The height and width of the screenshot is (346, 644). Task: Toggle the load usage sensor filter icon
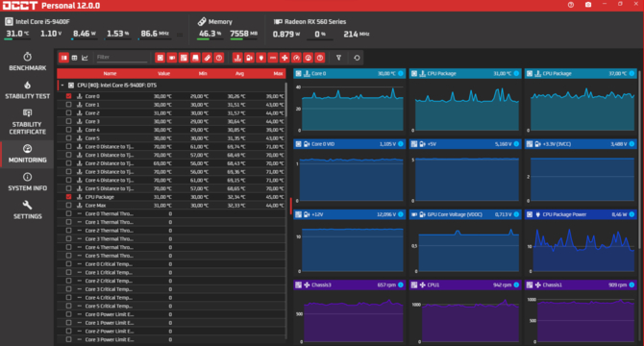coord(308,58)
